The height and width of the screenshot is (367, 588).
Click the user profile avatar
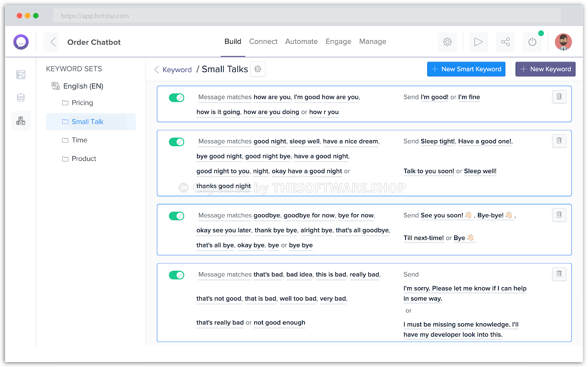pyautogui.click(x=563, y=42)
